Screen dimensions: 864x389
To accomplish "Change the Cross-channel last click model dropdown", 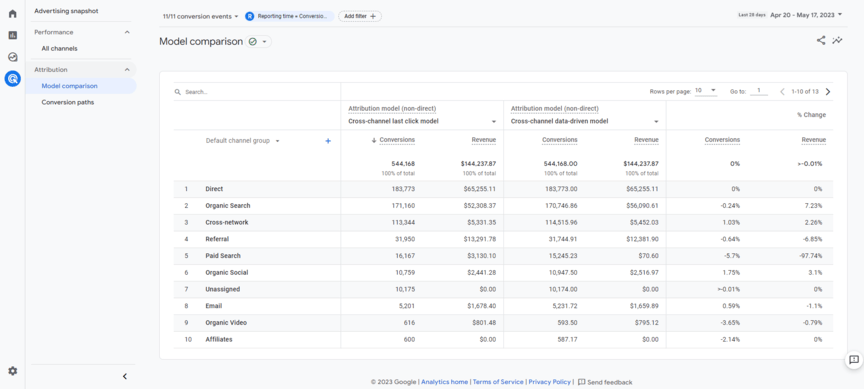I will pos(422,121).
